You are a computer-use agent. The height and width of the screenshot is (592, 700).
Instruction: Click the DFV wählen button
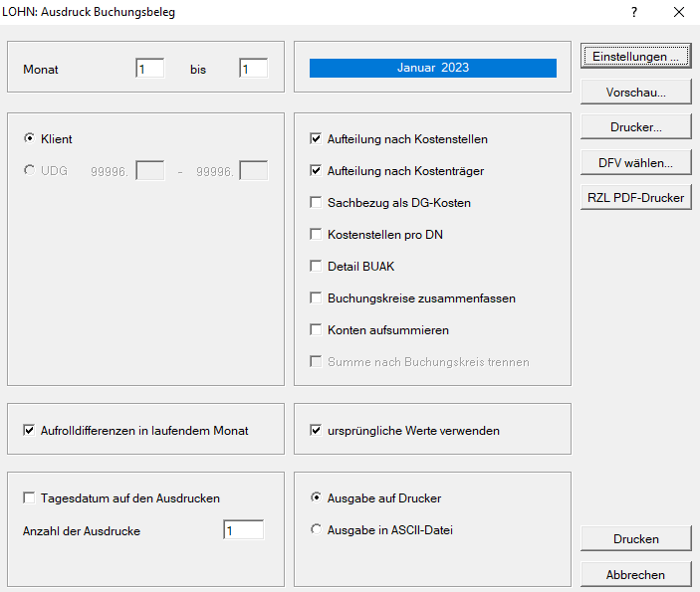coord(635,162)
